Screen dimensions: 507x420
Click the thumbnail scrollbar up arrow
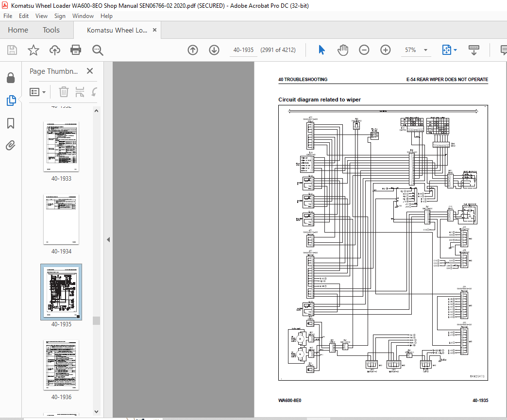pyautogui.click(x=96, y=111)
